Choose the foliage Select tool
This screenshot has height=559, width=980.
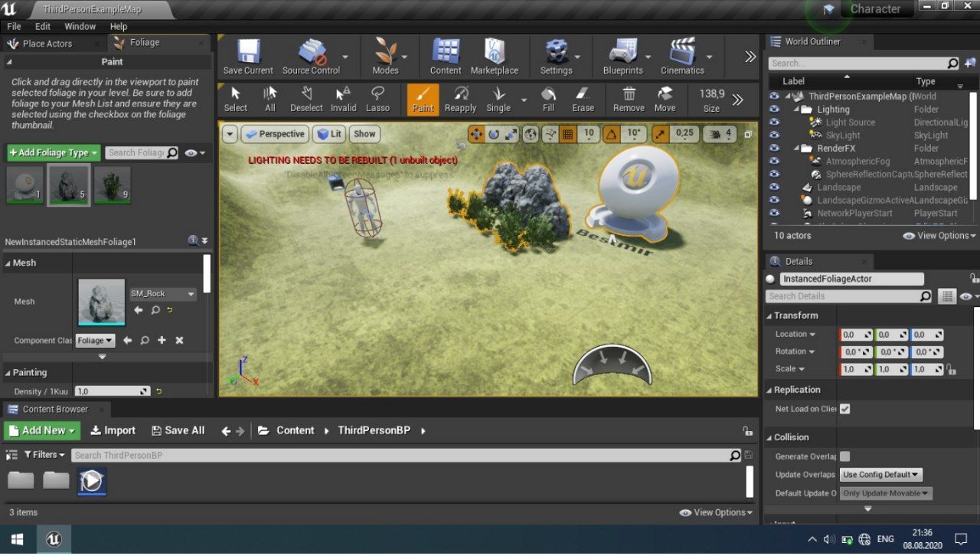236,100
